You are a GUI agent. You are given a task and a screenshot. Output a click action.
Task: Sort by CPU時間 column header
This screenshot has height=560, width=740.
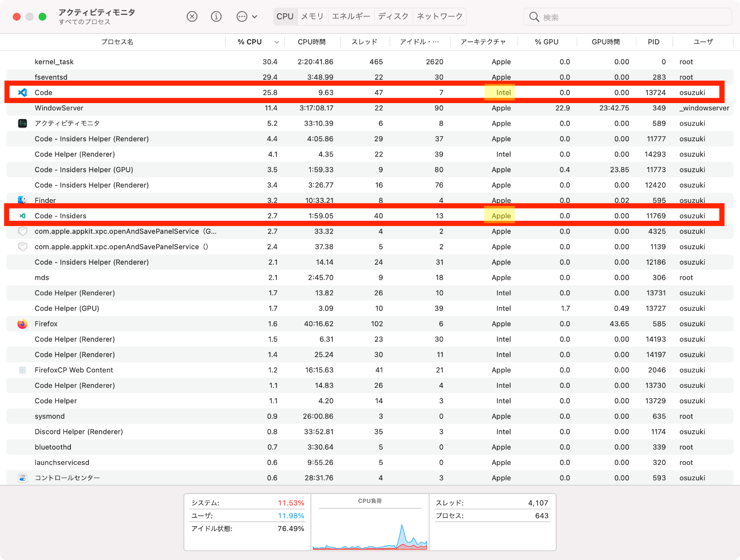312,42
